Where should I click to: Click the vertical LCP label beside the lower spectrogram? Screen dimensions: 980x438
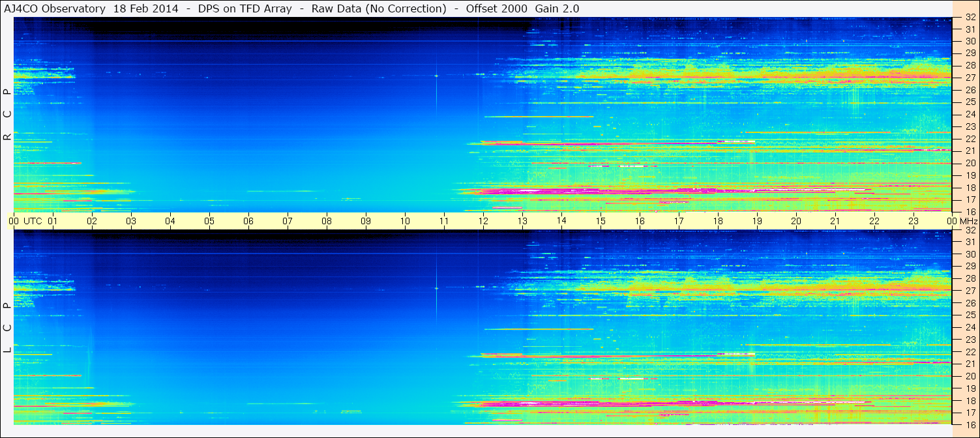(7, 328)
